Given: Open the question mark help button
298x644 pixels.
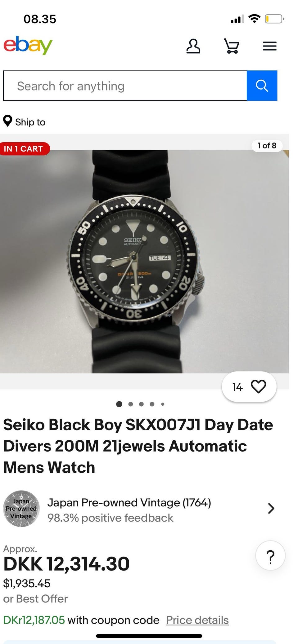Looking at the screenshot, I should tap(270, 556).
